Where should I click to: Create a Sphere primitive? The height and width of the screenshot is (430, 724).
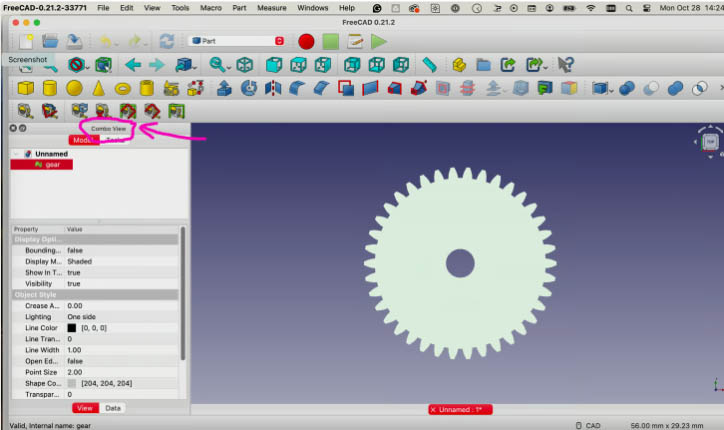click(74, 88)
